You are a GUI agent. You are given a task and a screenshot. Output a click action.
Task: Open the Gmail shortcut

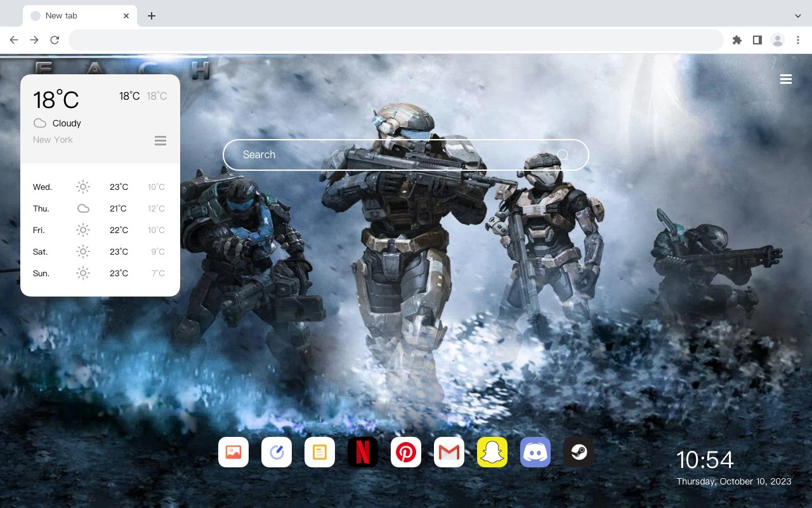449,452
